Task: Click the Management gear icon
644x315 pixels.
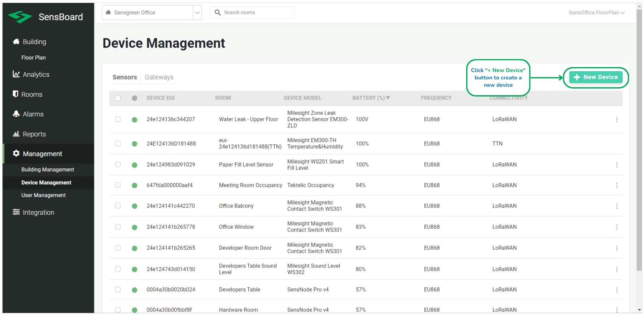Action: tap(16, 153)
